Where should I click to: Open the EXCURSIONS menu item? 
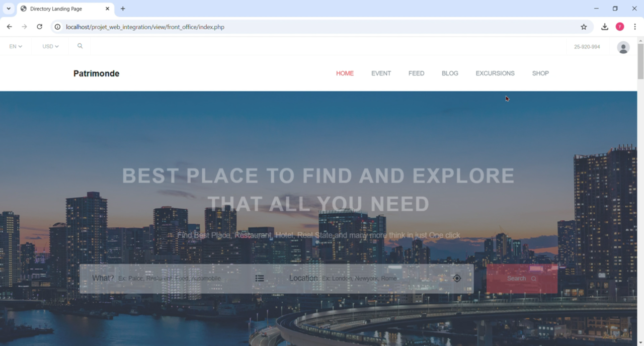click(x=495, y=73)
